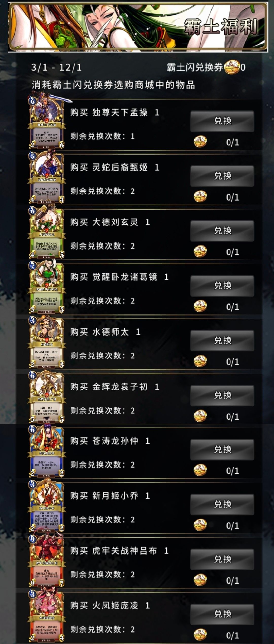Click 兑换 for 水德师太
The width and height of the screenshot is (274, 644).
pyautogui.click(x=222, y=340)
